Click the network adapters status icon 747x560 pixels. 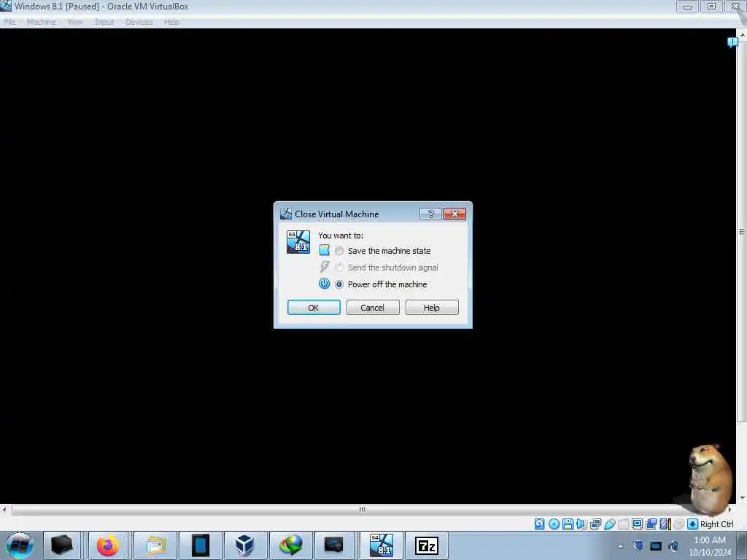[595, 524]
